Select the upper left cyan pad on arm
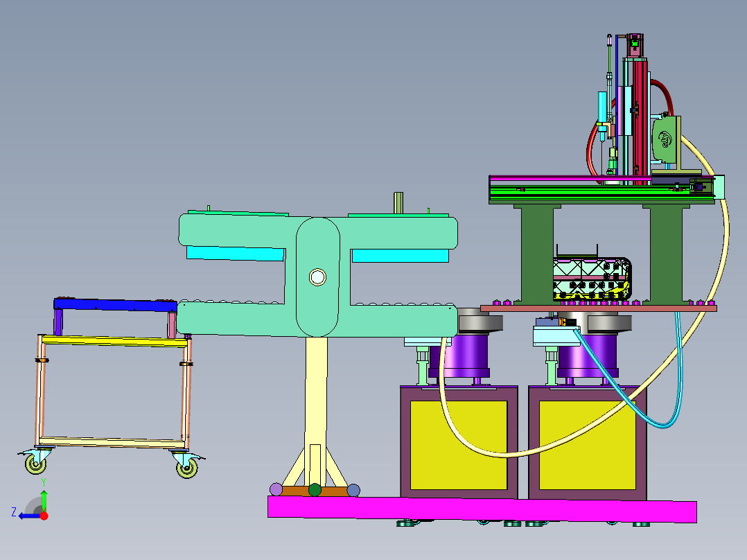The image size is (747, 560). pyautogui.click(x=236, y=254)
